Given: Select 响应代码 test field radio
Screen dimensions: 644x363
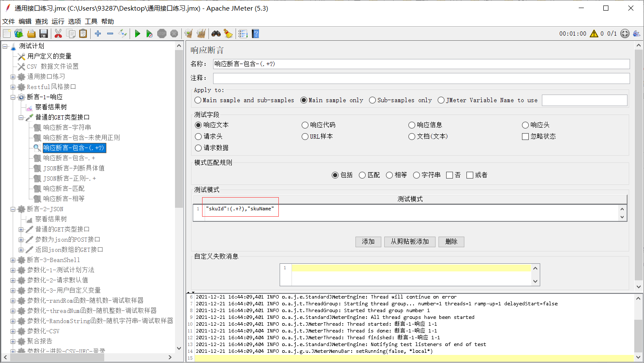Looking at the screenshot, I should tap(319, 125).
